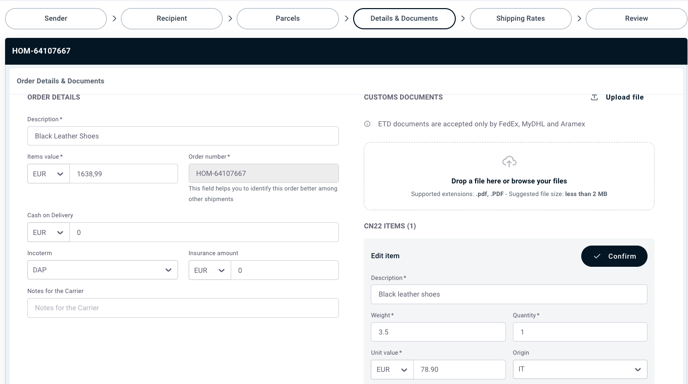Click the chevron arrow after Details & Documents step

(462, 18)
